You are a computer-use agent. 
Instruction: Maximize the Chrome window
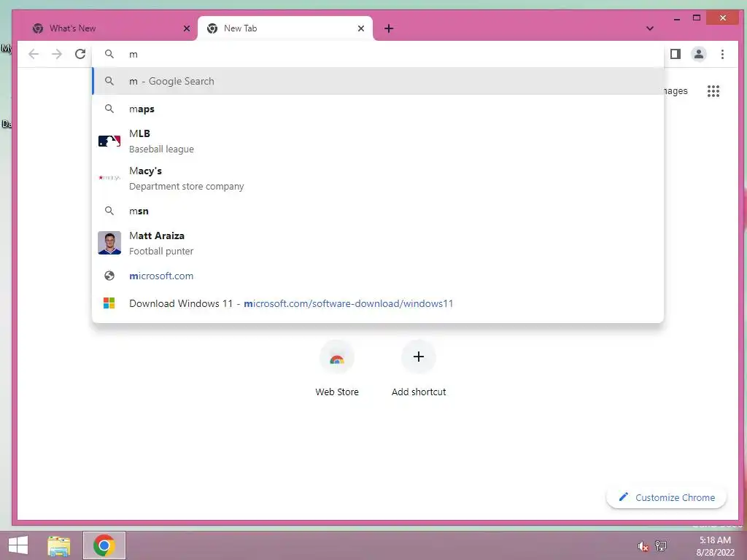click(697, 17)
